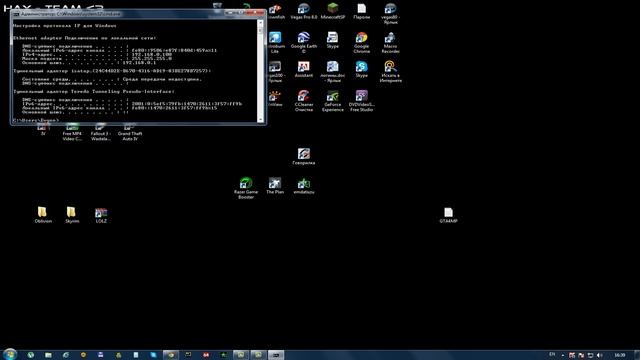Open the GeForce Experience desktop icon
The width and height of the screenshot is (640, 360).
(333, 100)
